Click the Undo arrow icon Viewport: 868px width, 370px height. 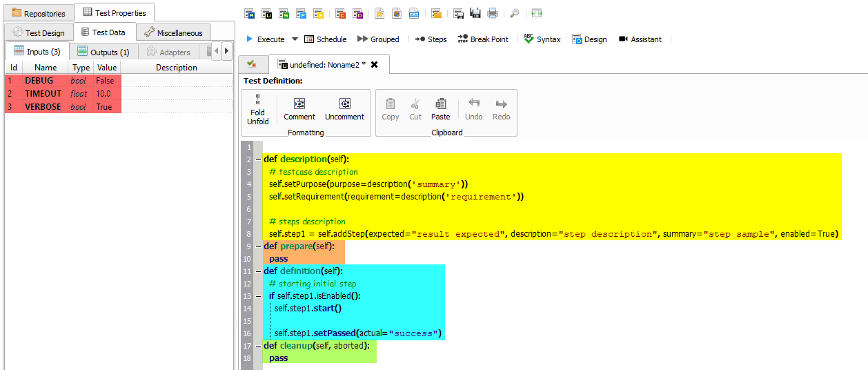(474, 110)
